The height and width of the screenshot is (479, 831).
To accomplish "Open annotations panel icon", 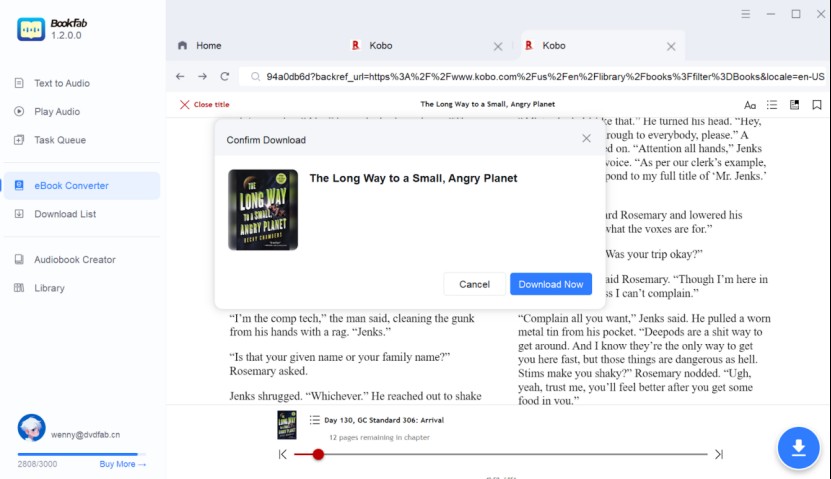I will (794, 105).
